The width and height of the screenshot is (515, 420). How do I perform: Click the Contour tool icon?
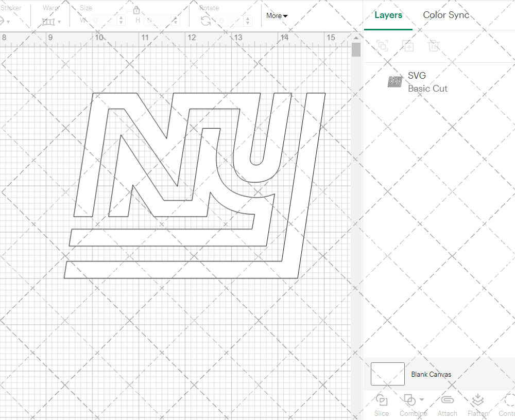pos(509,400)
